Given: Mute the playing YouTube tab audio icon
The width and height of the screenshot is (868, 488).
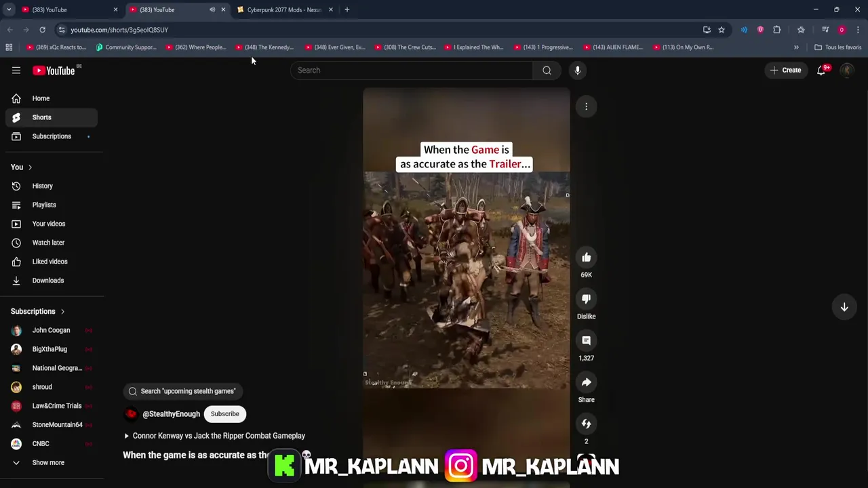Looking at the screenshot, I should [212, 9].
